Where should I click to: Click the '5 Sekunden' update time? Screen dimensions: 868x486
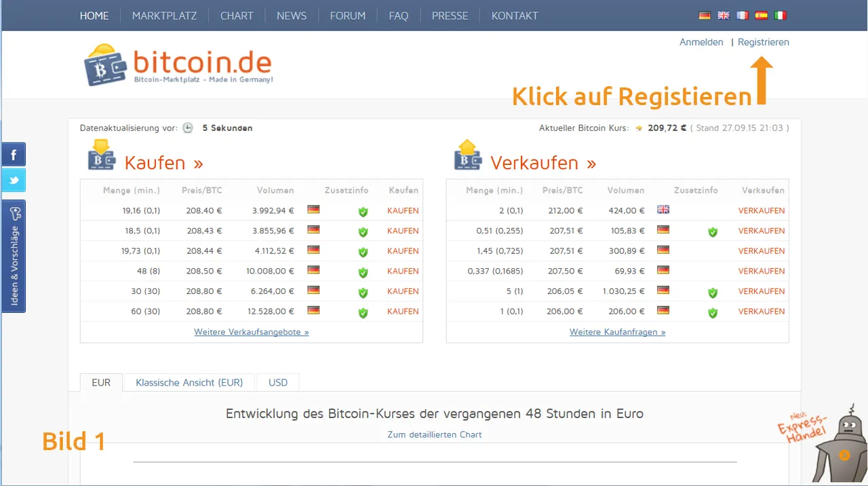[227, 128]
